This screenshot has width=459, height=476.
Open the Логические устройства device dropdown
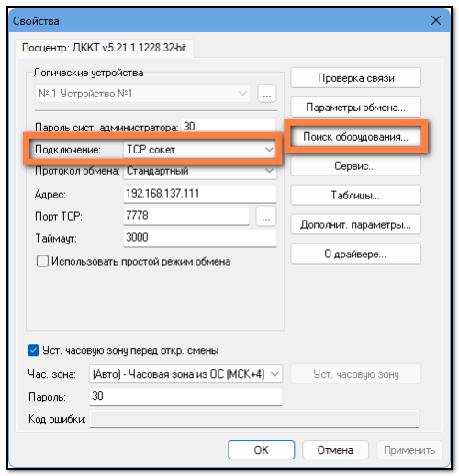point(142,94)
